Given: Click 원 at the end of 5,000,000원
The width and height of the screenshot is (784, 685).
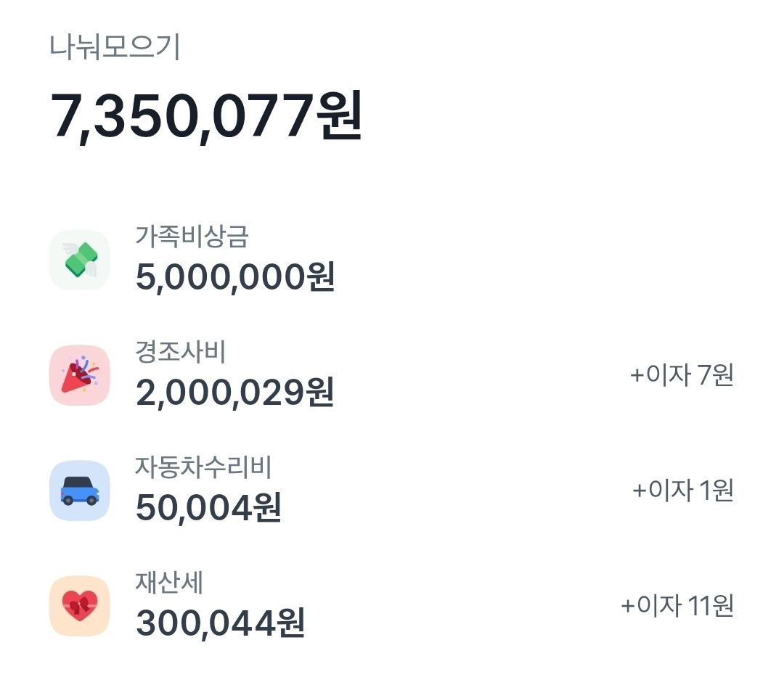Looking at the screenshot, I should point(321,276).
